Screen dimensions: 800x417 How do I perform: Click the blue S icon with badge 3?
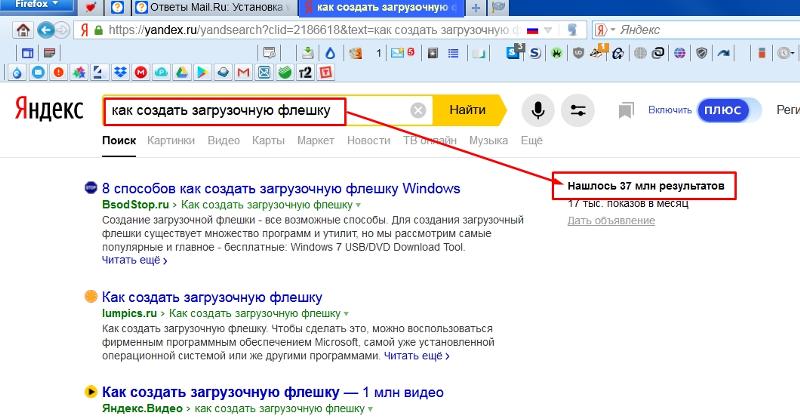(515, 52)
